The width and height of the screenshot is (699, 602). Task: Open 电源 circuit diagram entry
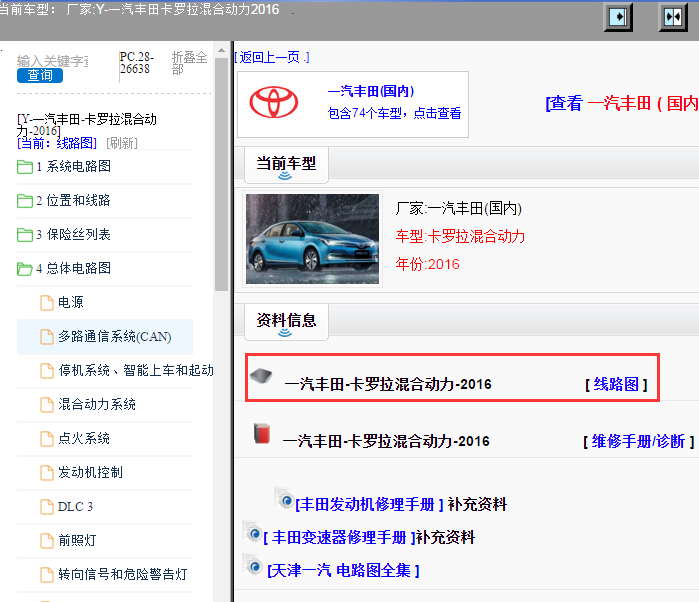click(71, 302)
